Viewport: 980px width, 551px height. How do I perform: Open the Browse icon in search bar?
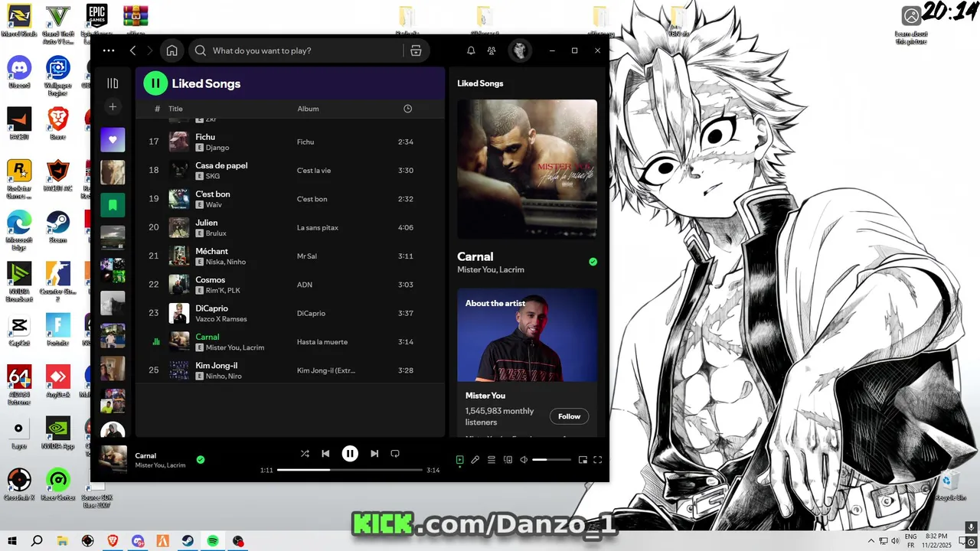point(416,51)
